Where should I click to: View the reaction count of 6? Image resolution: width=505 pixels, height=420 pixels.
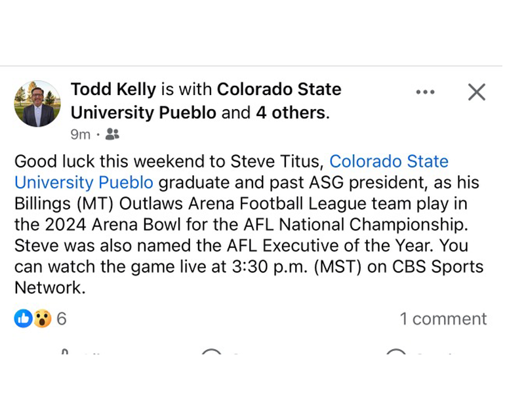(x=62, y=319)
